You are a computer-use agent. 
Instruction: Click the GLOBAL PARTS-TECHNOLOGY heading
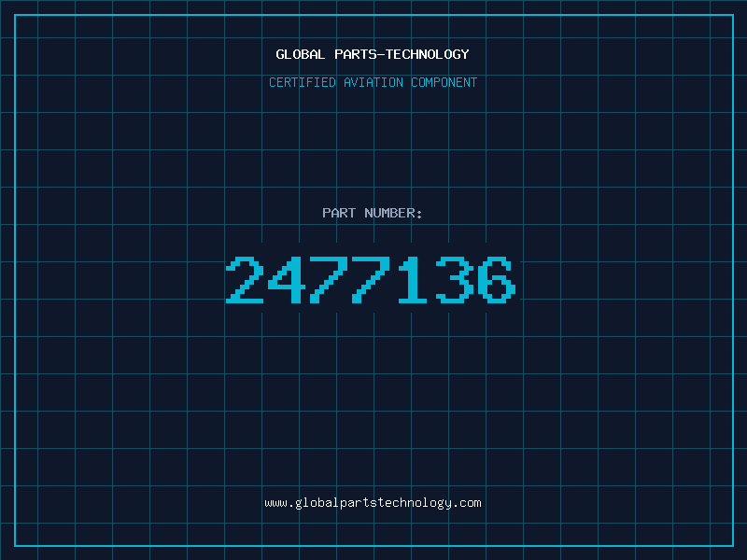point(373,54)
